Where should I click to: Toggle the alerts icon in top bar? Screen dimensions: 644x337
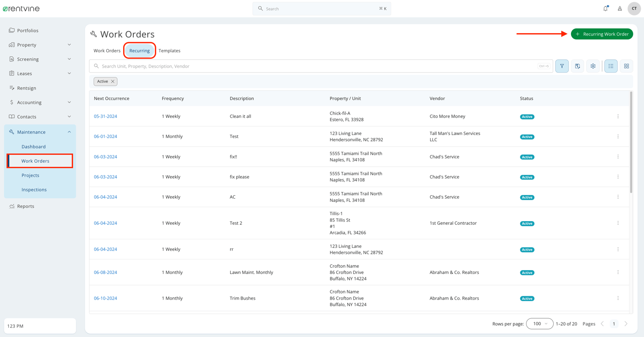(620, 8)
